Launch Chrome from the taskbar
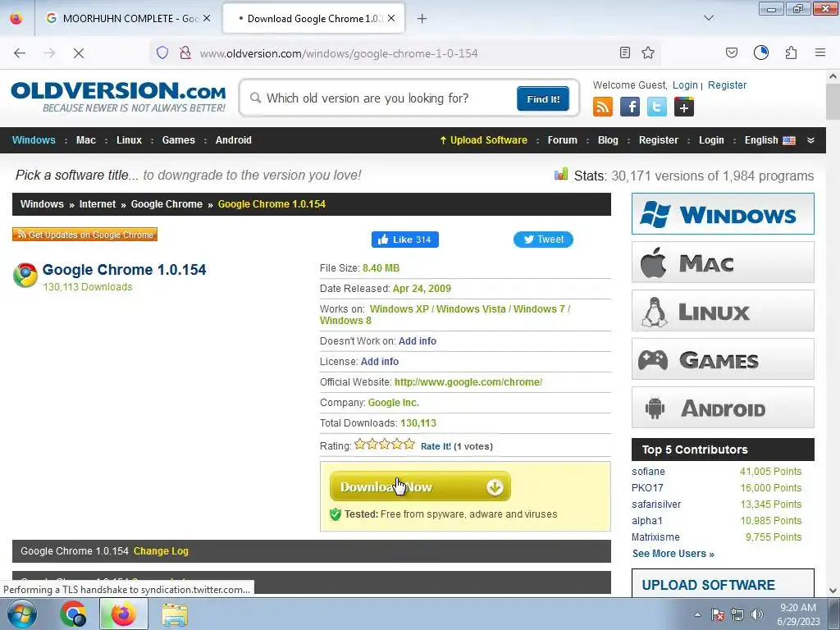This screenshot has height=630, width=840. (73, 614)
